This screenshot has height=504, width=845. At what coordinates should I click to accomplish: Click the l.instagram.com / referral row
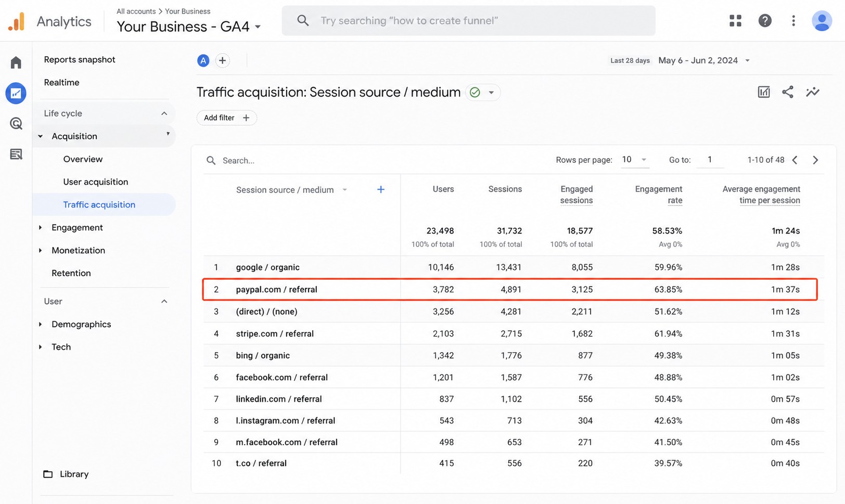pos(514,420)
